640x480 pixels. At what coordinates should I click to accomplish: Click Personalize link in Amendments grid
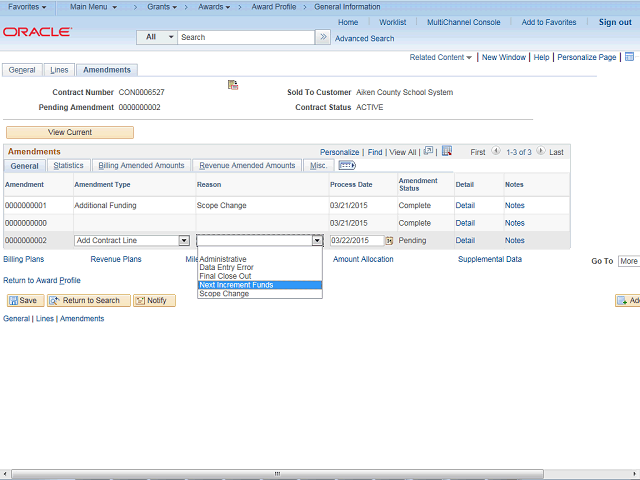tap(339, 152)
